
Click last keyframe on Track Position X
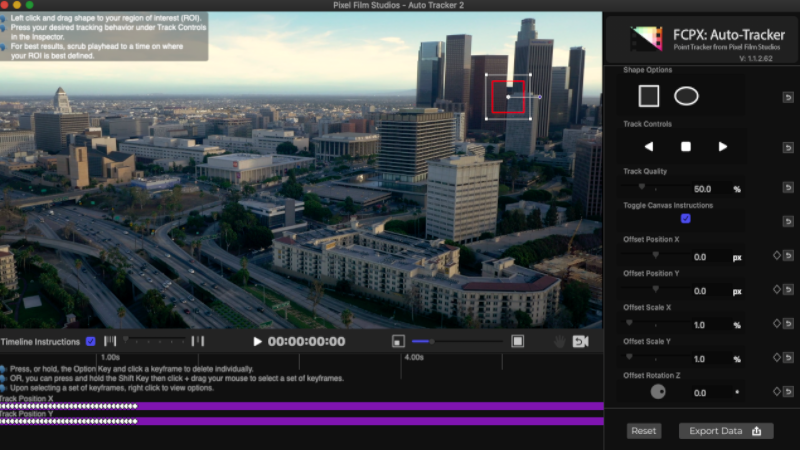(x=135, y=406)
